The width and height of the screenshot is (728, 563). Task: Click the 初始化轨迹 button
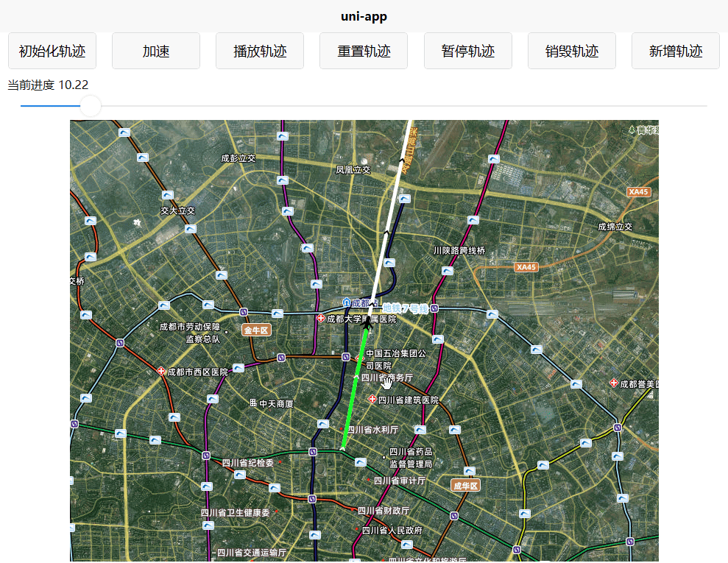click(51, 50)
